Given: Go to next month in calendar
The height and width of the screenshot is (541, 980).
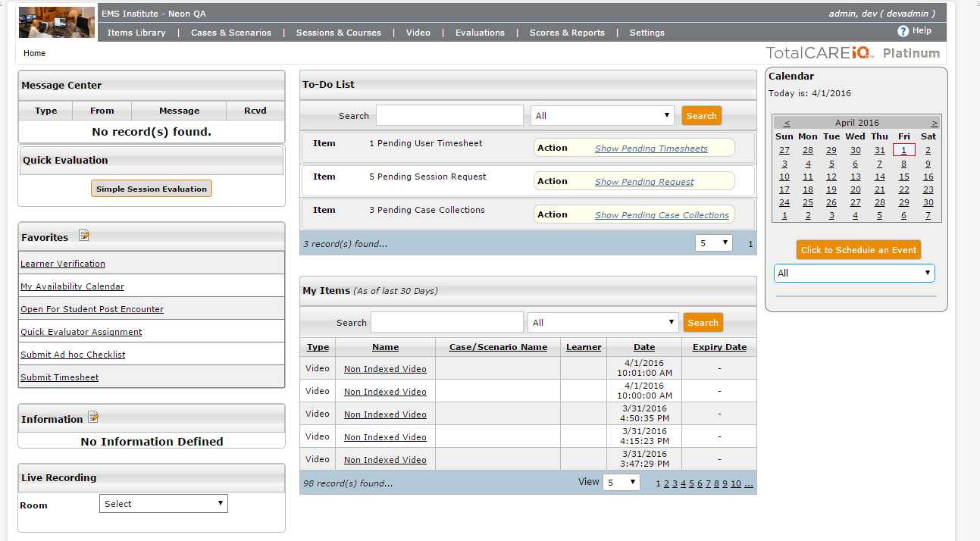Looking at the screenshot, I should [x=935, y=123].
